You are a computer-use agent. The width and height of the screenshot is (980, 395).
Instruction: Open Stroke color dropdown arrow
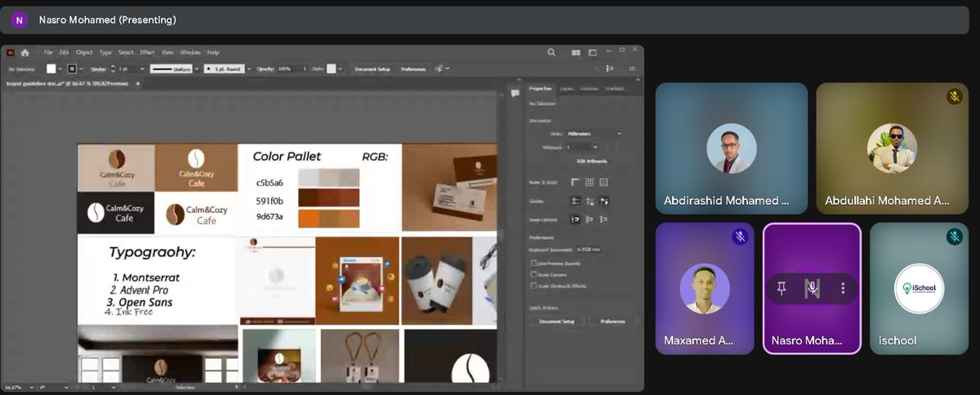82,69
